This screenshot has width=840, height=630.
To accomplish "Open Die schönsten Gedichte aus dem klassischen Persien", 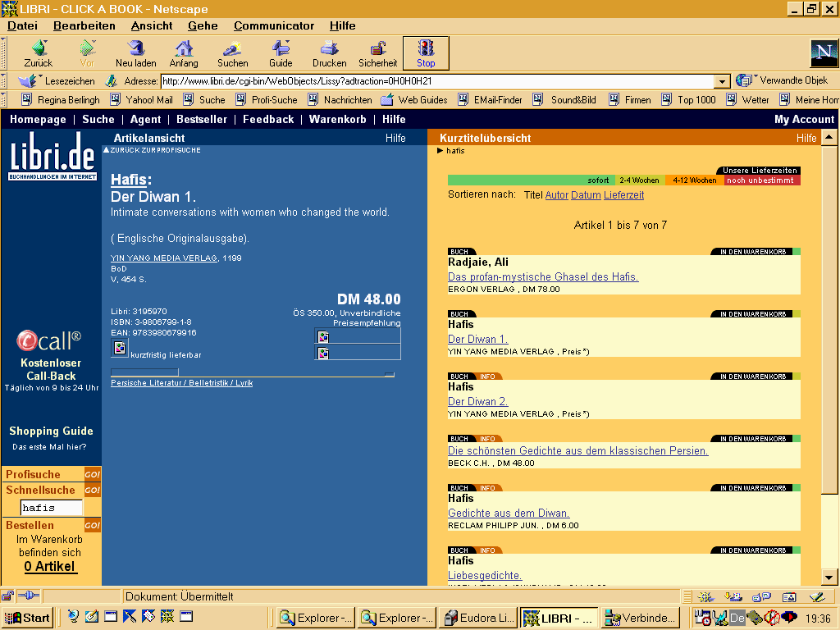I will tap(578, 450).
